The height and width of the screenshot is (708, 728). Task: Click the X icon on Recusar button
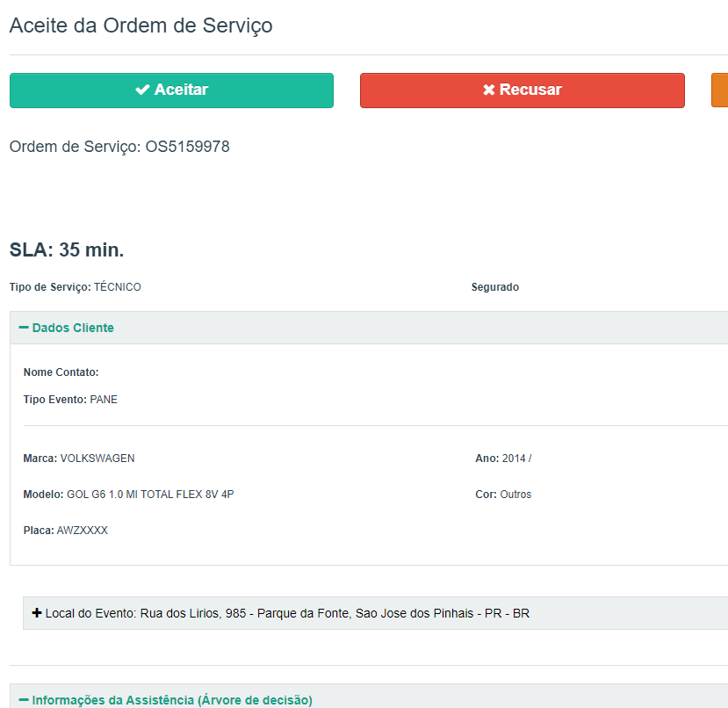[x=489, y=90]
